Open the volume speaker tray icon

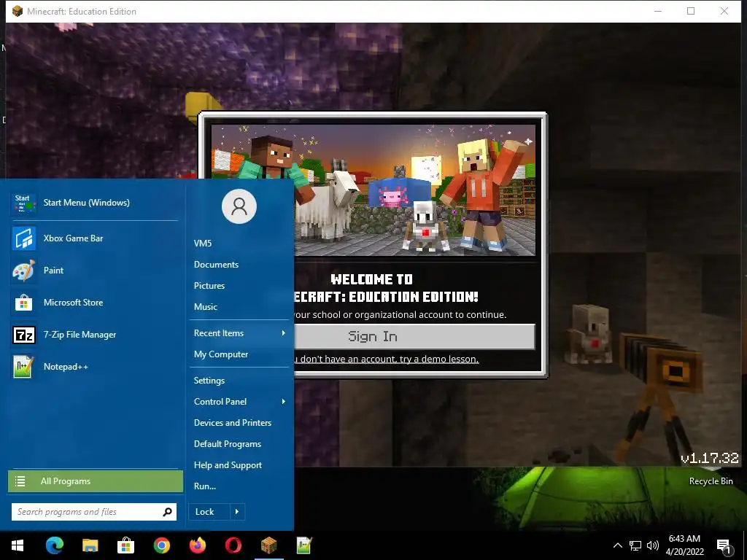pos(653,545)
